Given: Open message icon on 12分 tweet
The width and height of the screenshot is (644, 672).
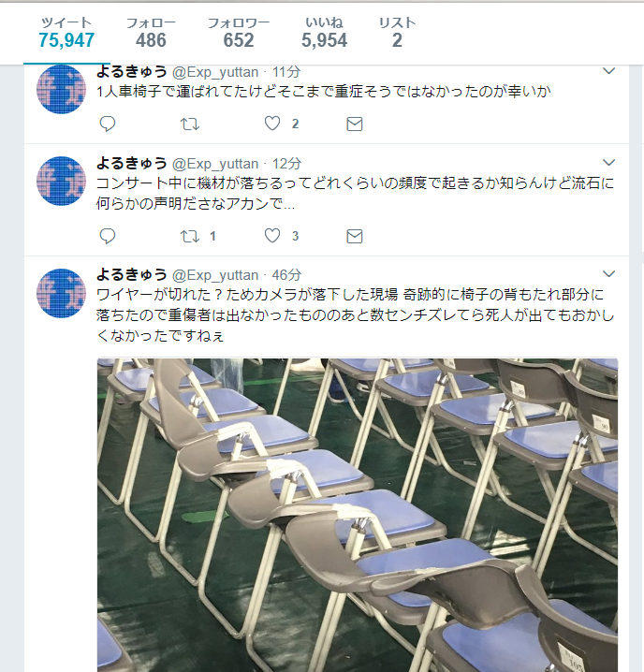Looking at the screenshot, I should click(x=355, y=236).
